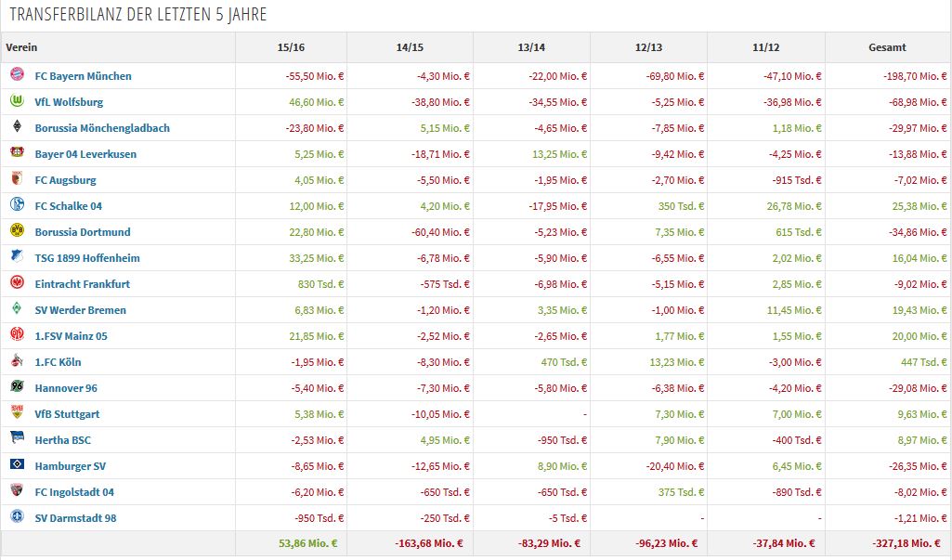Open the Hannover 96 club link
The height and width of the screenshot is (560, 952).
pyautogui.click(x=66, y=388)
